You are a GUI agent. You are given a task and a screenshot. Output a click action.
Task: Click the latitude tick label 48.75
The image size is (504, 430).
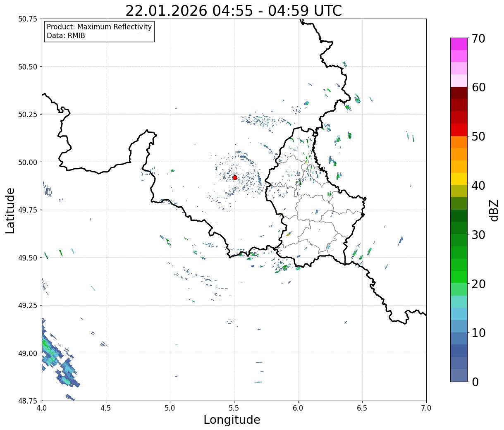(28, 401)
